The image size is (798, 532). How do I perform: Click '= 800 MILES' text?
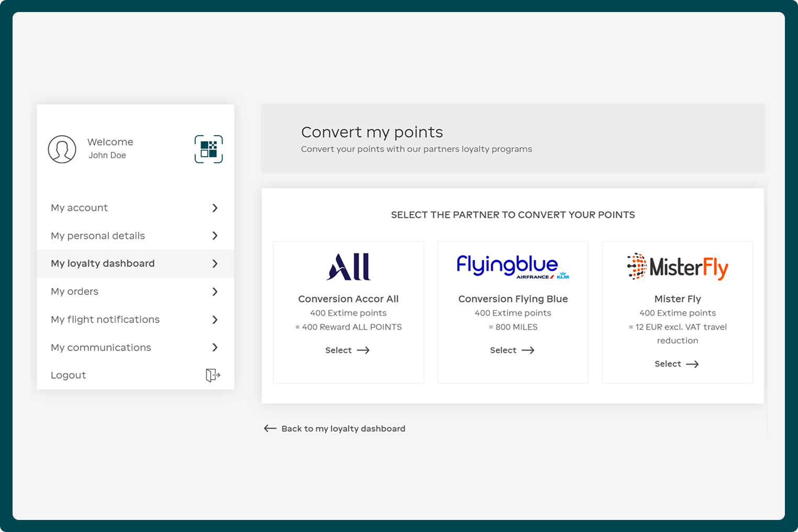click(x=513, y=327)
